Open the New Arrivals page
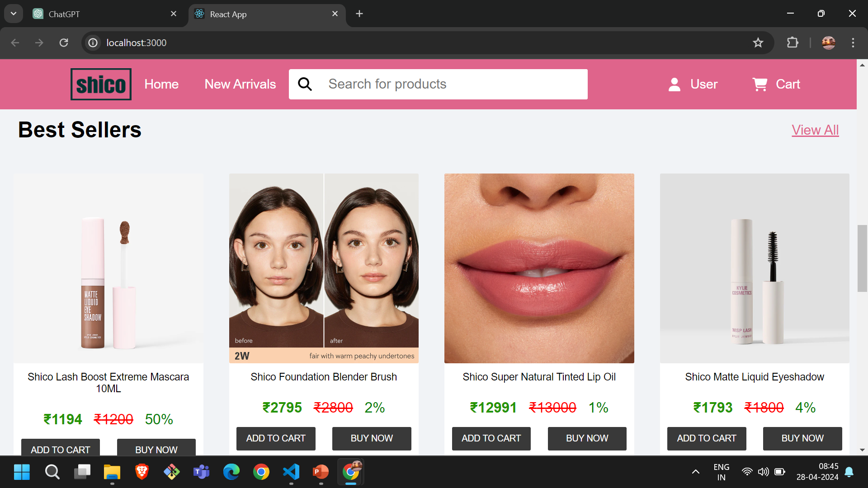This screenshot has height=488, width=868. click(240, 84)
